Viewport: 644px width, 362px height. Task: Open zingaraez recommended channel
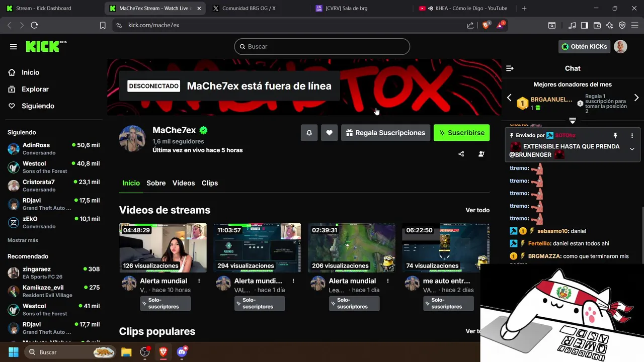point(53,273)
